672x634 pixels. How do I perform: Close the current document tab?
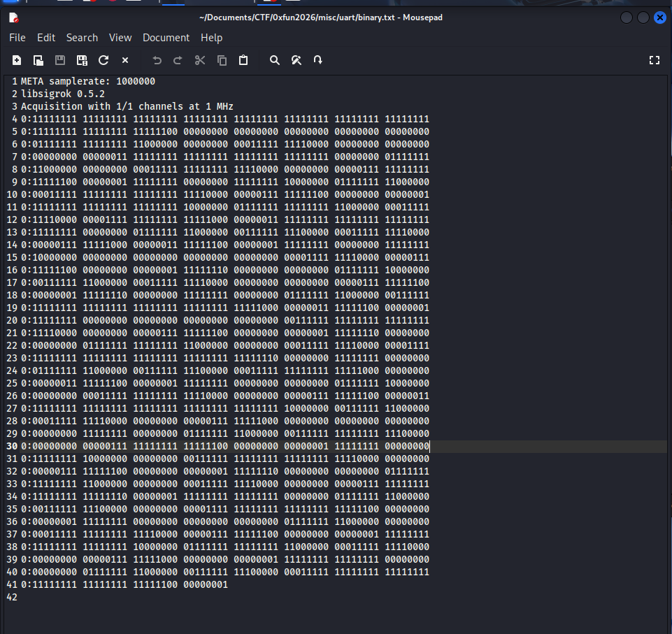124,60
